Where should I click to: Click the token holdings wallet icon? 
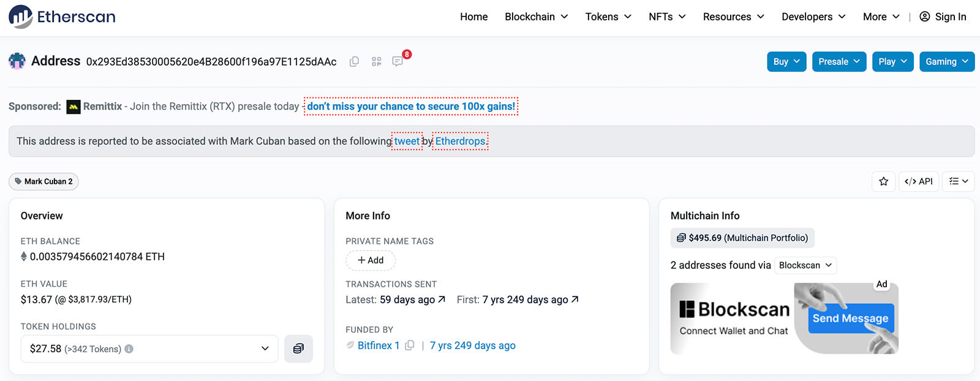(298, 349)
